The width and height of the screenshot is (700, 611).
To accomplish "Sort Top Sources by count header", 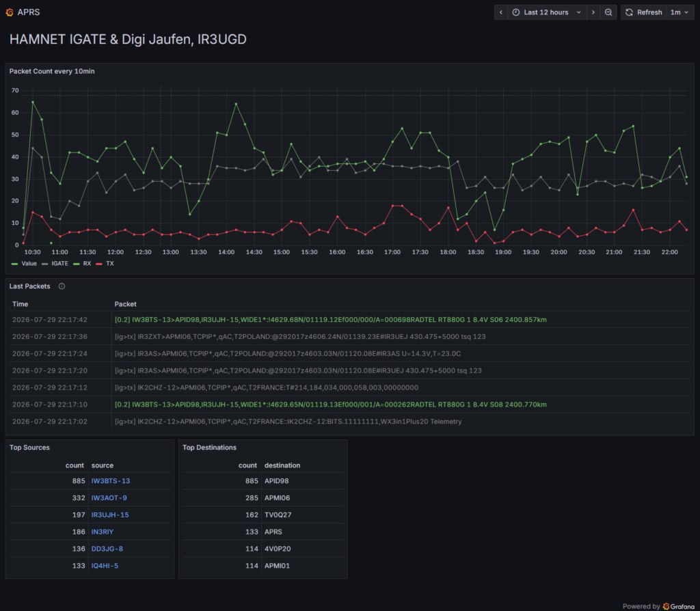I will (75, 465).
